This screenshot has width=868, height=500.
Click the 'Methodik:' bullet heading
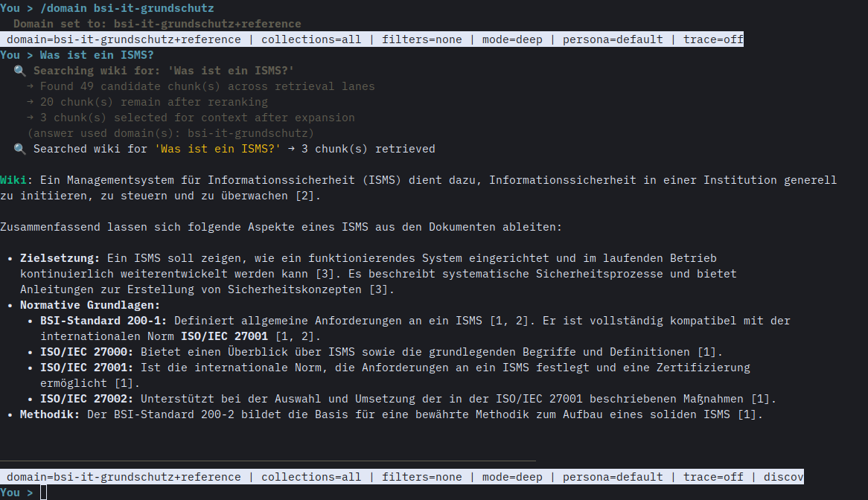pos(50,414)
